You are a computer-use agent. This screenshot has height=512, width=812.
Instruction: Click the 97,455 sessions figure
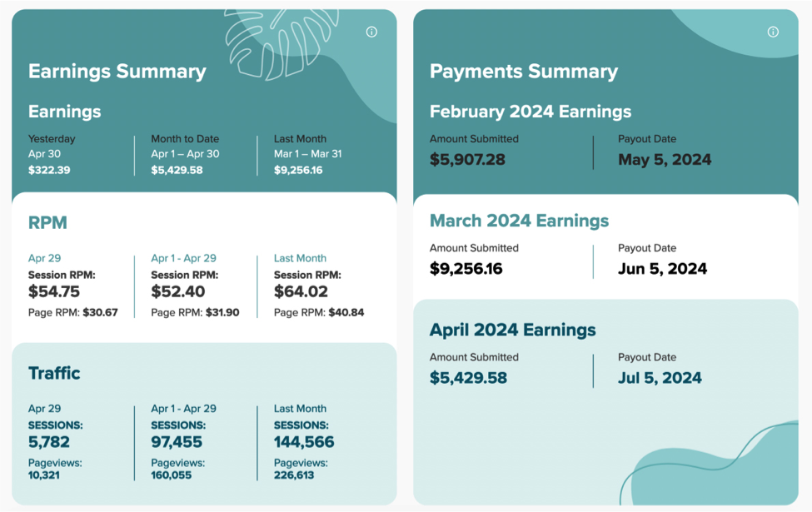pos(177,442)
